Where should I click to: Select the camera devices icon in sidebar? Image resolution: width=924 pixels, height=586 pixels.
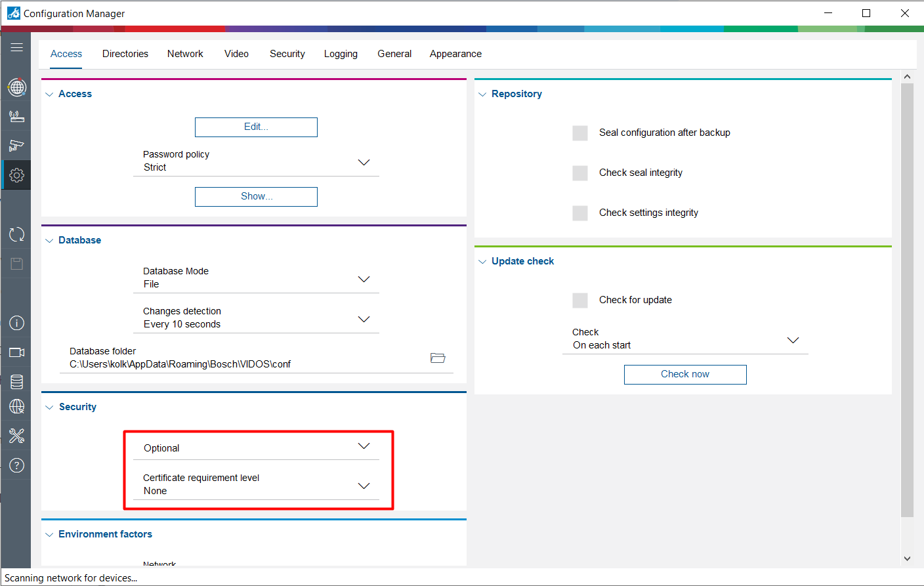(16, 146)
